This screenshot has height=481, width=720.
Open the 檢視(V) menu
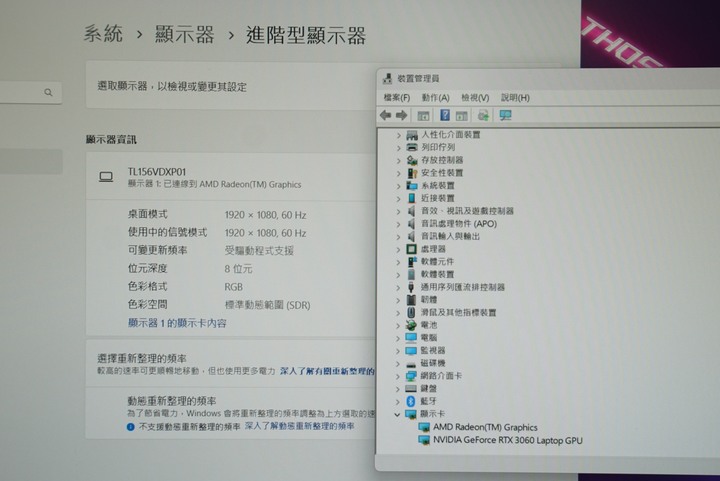[x=475, y=97]
